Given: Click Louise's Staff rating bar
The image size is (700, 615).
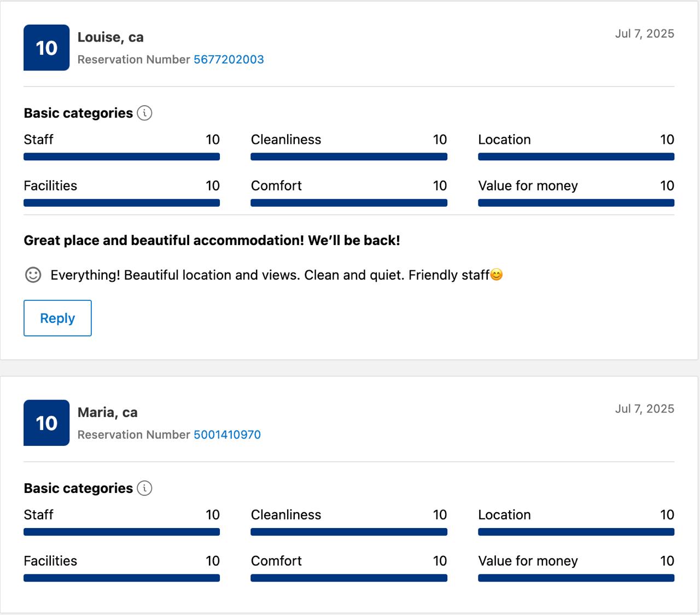Looking at the screenshot, I should click(x=121, y=157).
